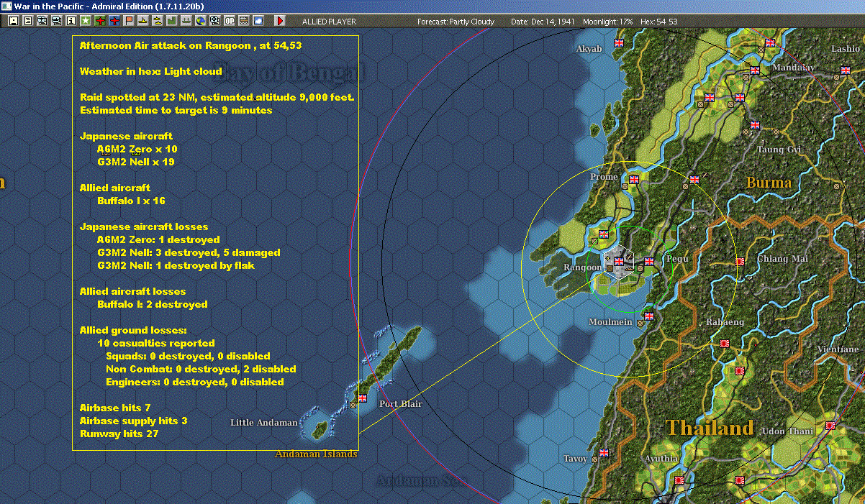This screenshot has height=504, width=865.
Task: Click the 'Weather in hex: Light cloud' line
Action: click(x=151, y=71)
